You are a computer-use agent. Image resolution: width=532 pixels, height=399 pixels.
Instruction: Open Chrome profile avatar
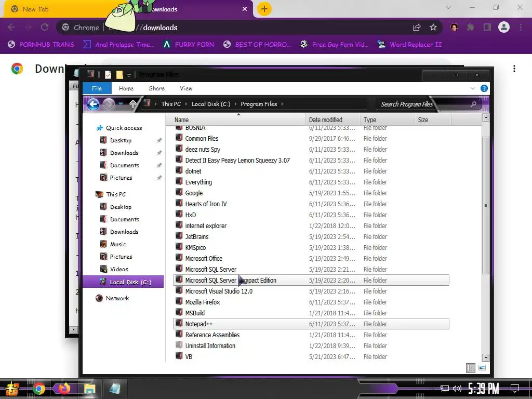click(x=504, y=27)
